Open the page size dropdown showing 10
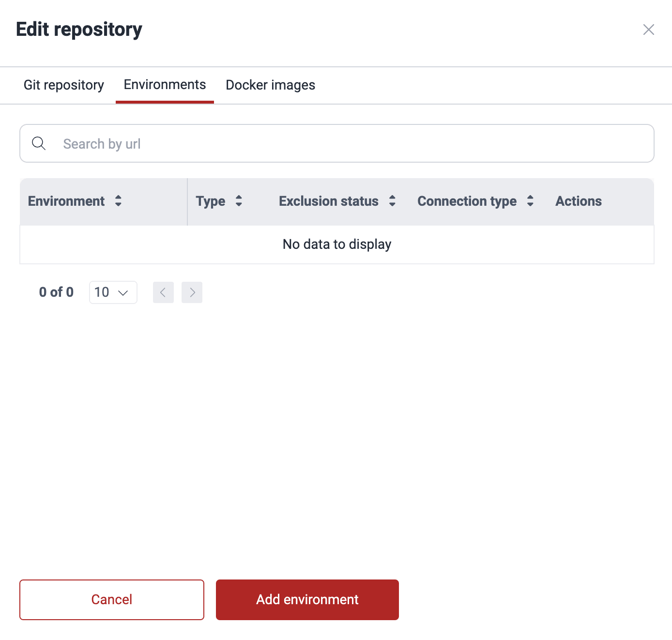Viewport: 672px width, 640px height. 113,292
